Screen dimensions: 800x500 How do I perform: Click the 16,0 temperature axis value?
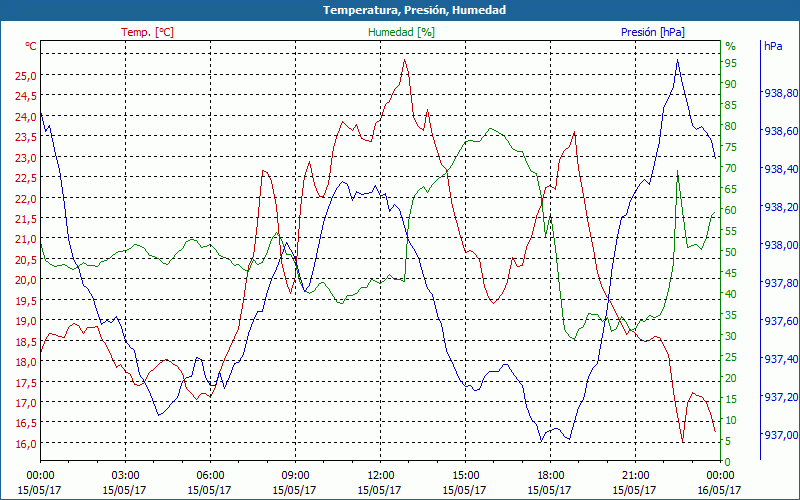[25, 443]
